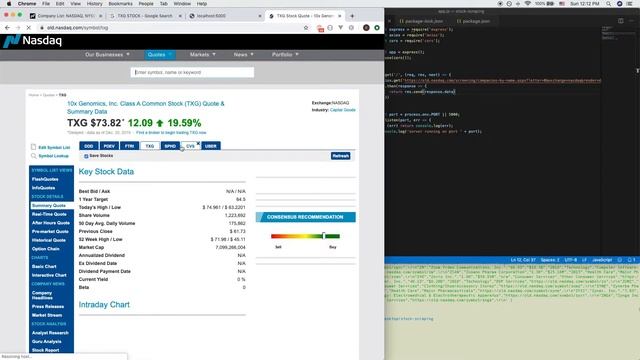Close the TXG STOCK Google Search tab
The height and width of the screenshot is (360, 640).
tap(180, 16)
